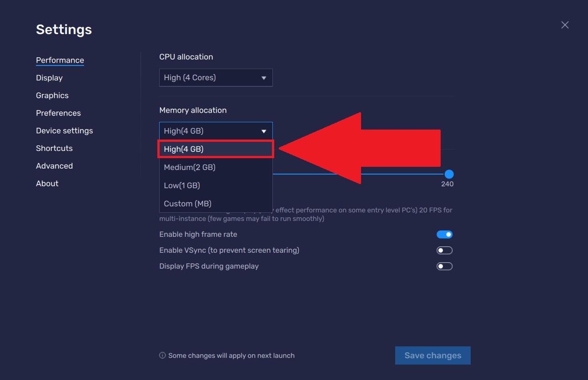This screenshot has height=380, width=588.
Task: Select the Shortcuts tab
Action: pyautogui.click(x=54, y=148)
